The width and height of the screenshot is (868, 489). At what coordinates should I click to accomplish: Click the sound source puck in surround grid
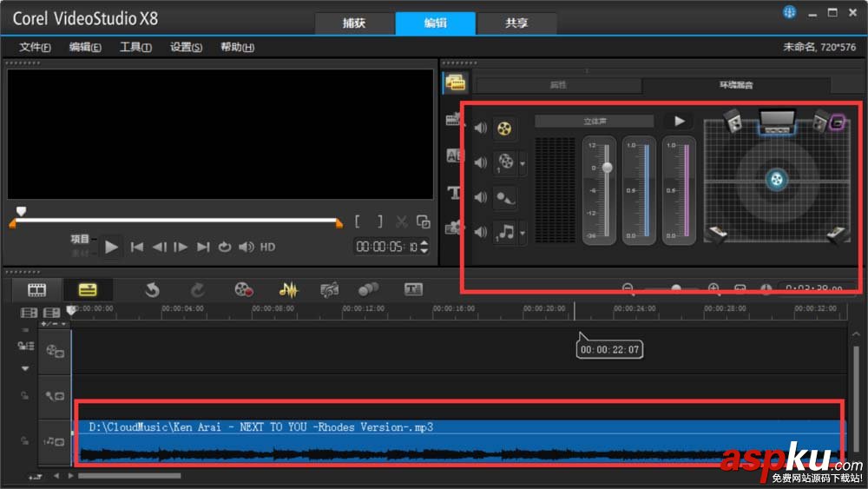tap(777, 179)
